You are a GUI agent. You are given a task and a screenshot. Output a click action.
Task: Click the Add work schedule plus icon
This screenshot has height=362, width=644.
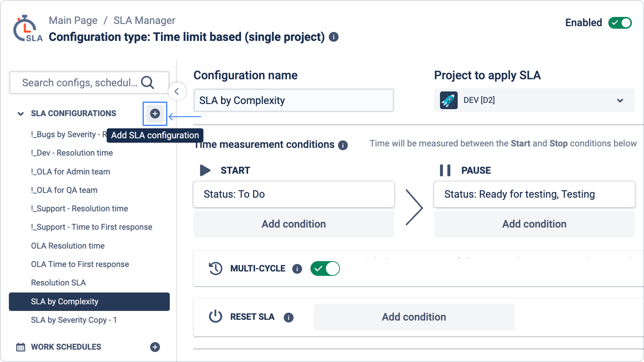pyautogui.click(x=155, y=347)
